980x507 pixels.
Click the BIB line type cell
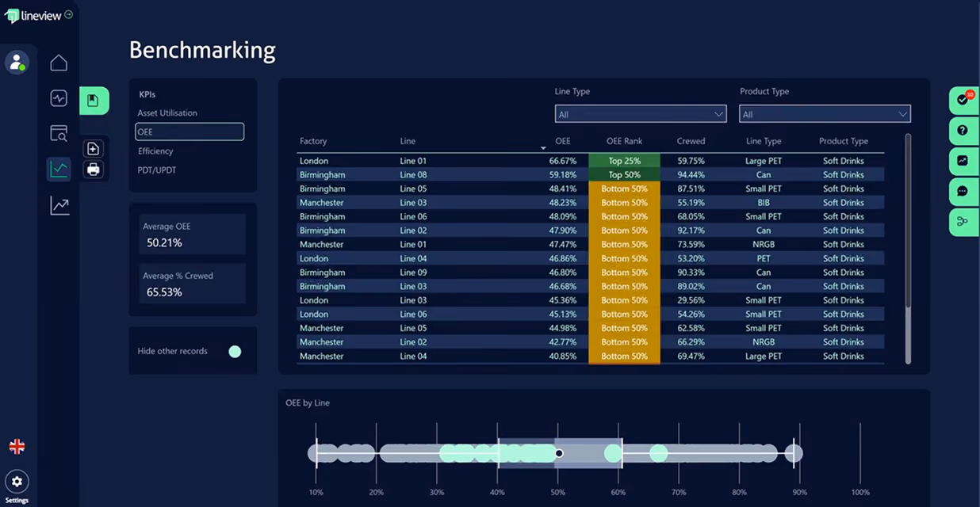tap(764, 203)
